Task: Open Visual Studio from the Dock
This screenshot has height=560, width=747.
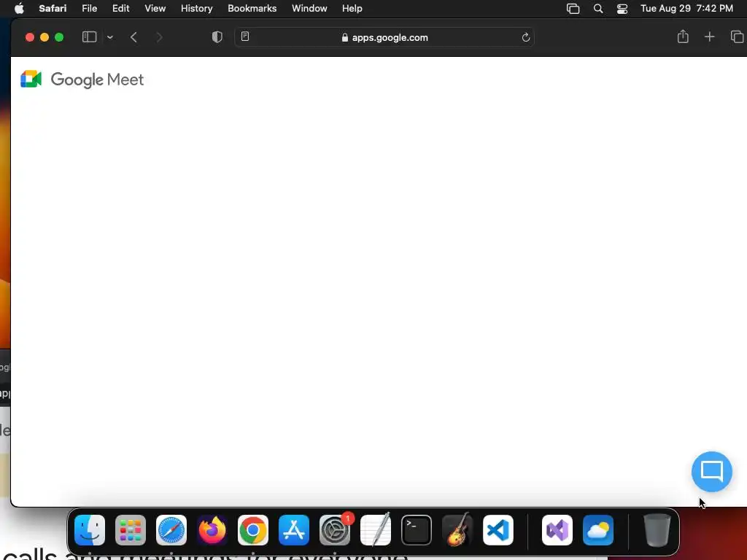Action: tap(557, 530)
